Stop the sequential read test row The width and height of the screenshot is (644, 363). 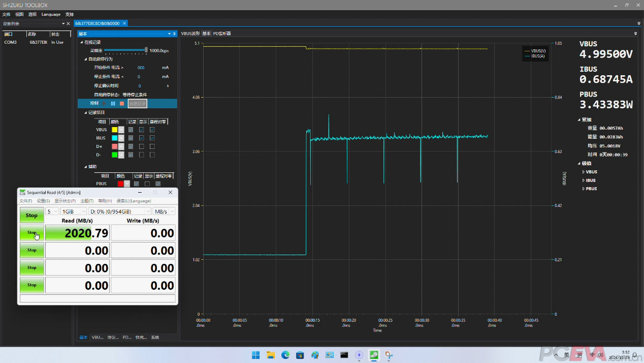(x=32, y=233)
